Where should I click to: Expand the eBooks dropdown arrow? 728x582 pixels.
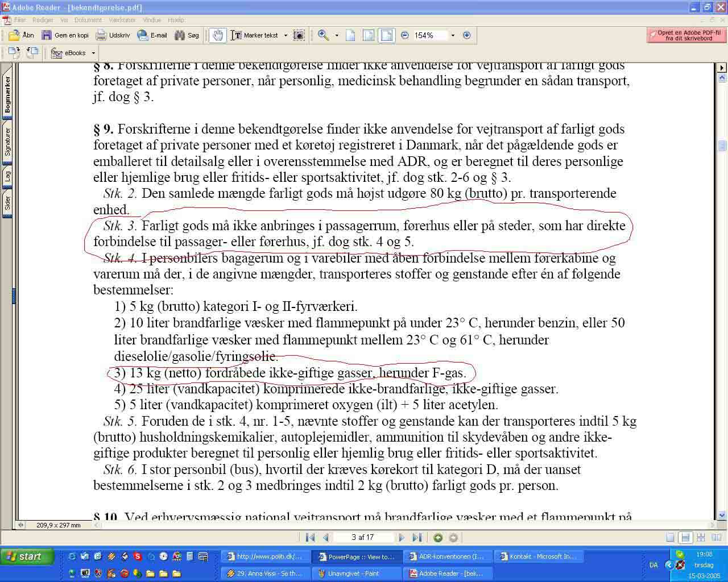pos(93,53)
